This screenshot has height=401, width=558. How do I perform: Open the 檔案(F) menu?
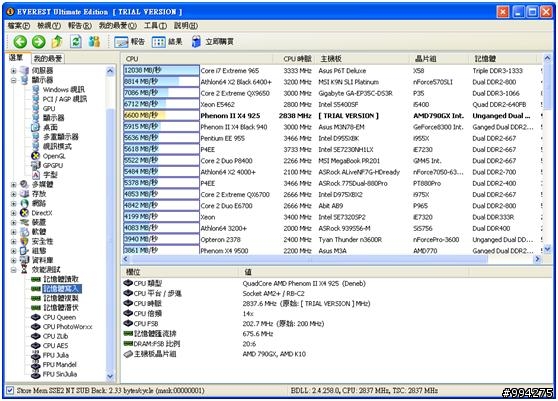(19, 26)
